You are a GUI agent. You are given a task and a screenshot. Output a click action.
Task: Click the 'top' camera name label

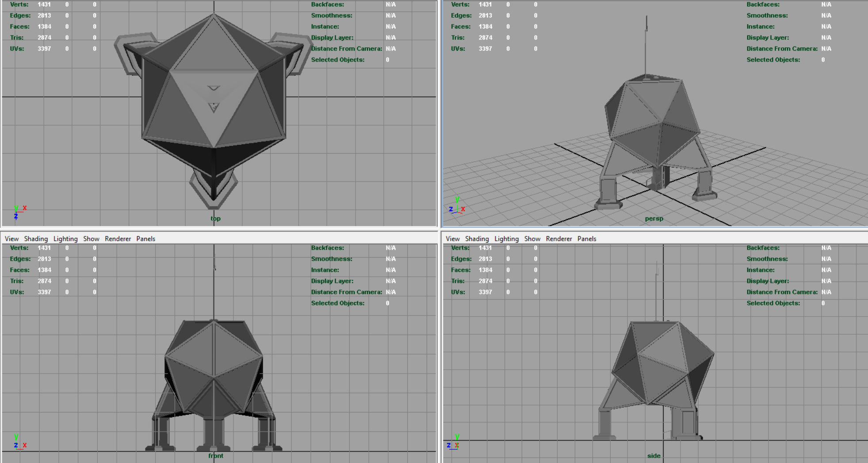click(x=215, y=218)
